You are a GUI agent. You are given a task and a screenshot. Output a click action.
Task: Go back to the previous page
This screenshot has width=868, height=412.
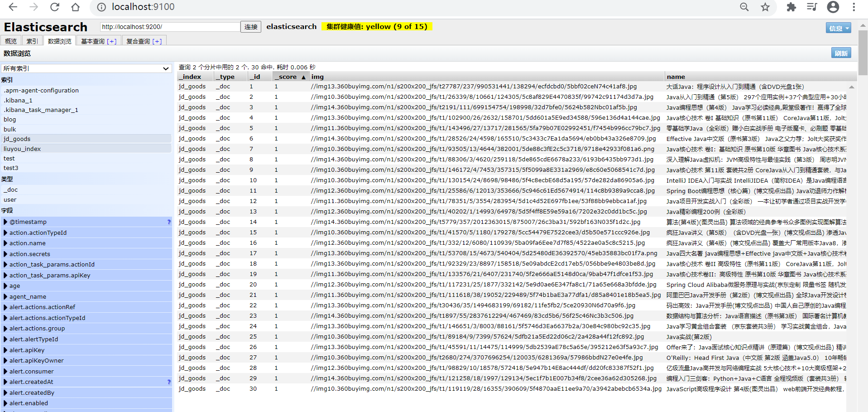pos(13,7)
